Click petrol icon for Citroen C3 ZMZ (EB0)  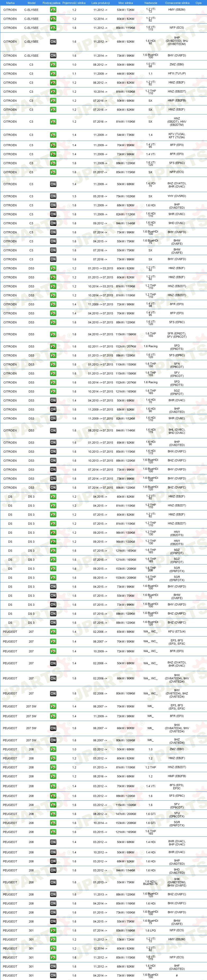(x=53, y=65)
